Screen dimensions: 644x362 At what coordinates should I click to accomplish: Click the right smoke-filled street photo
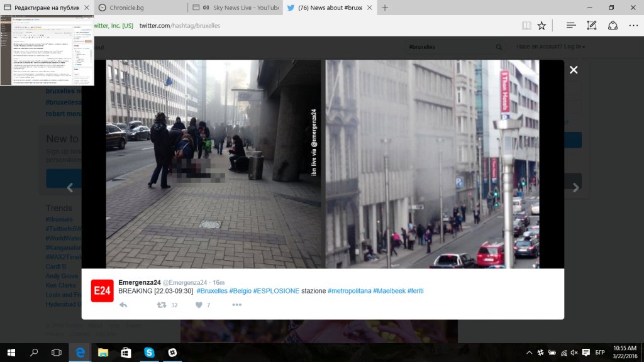[433, 164]
